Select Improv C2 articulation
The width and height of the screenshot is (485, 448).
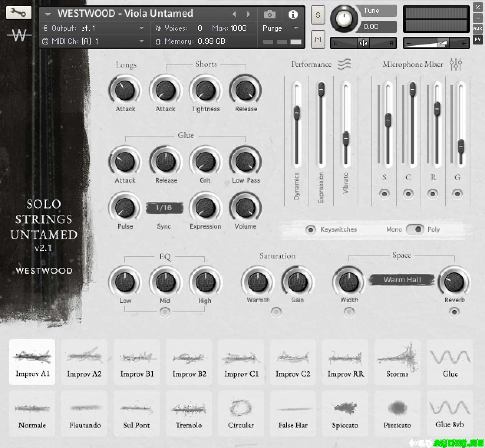(293, 362)
